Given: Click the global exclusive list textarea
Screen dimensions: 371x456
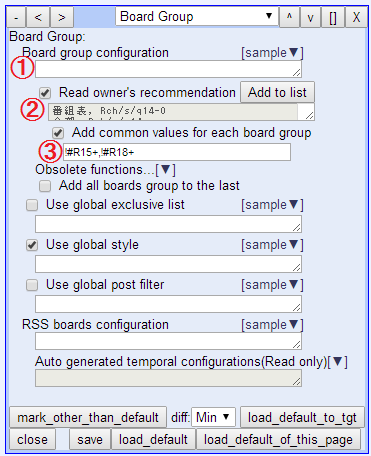Looking at the screenshot, I should click(168, 224).
